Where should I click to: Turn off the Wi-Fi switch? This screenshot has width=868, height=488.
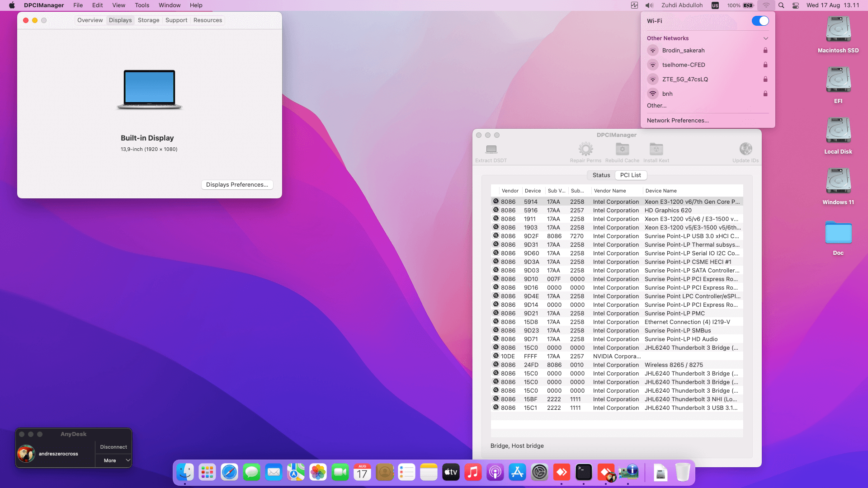[x=760, y=21]
